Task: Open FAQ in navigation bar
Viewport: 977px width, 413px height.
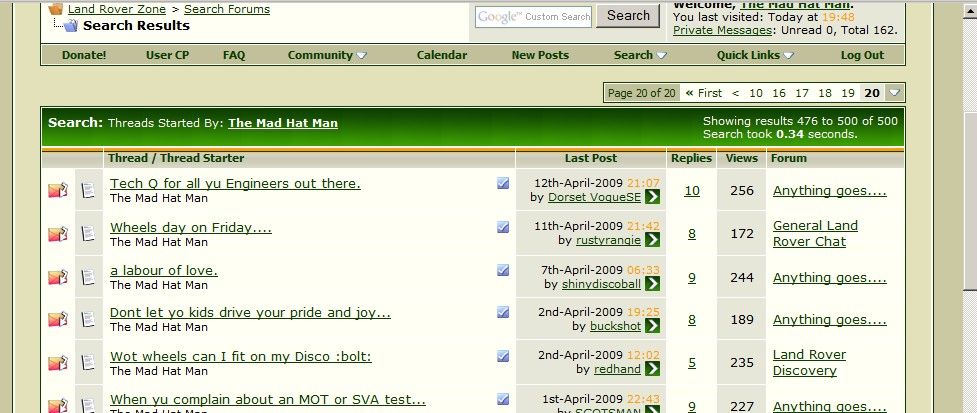Action: click(x=234, y=55)
